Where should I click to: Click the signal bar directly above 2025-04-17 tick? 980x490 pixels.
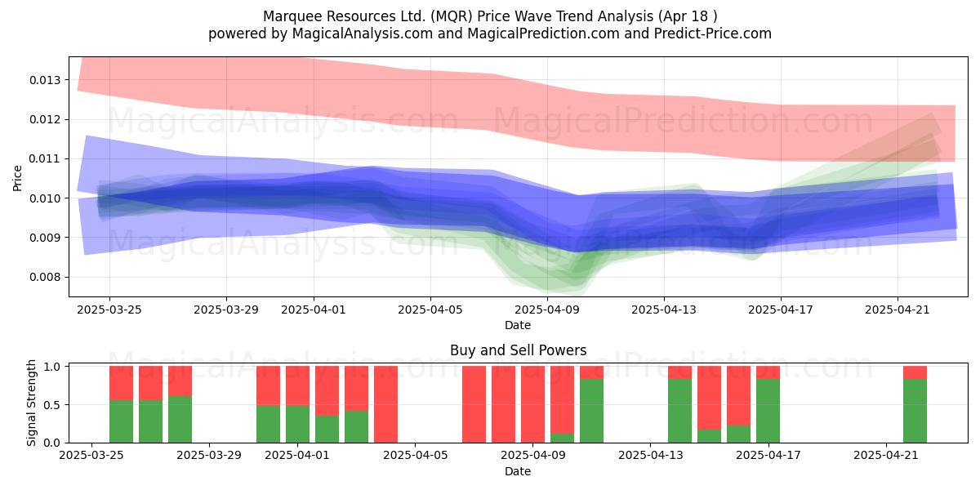coord(768,404)
